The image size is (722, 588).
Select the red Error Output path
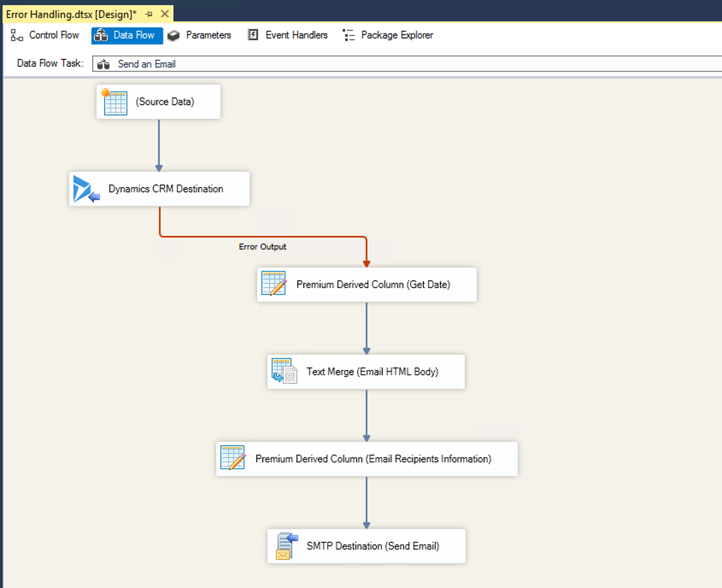click(x=263, y=236)
